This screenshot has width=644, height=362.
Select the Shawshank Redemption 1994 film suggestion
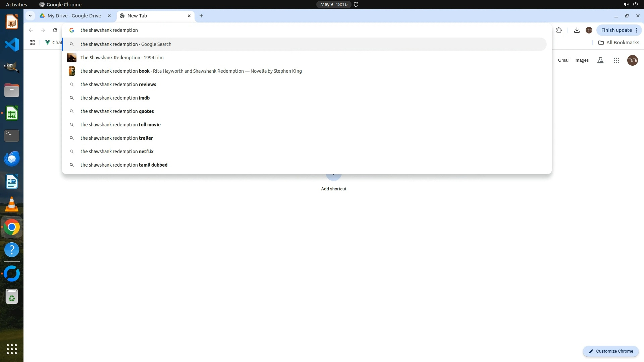(122, 58)
